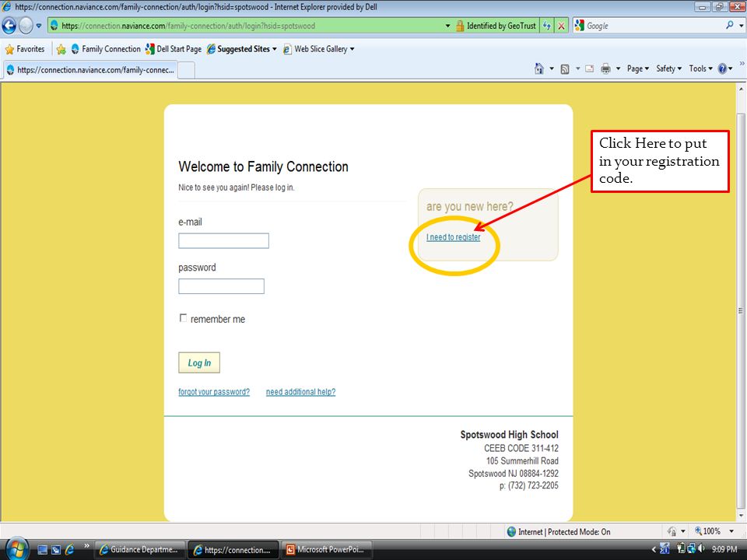Click Switch between windows quick launch icon
The width and height of the screenshot is (747, 560).
(x=56, y=550)
